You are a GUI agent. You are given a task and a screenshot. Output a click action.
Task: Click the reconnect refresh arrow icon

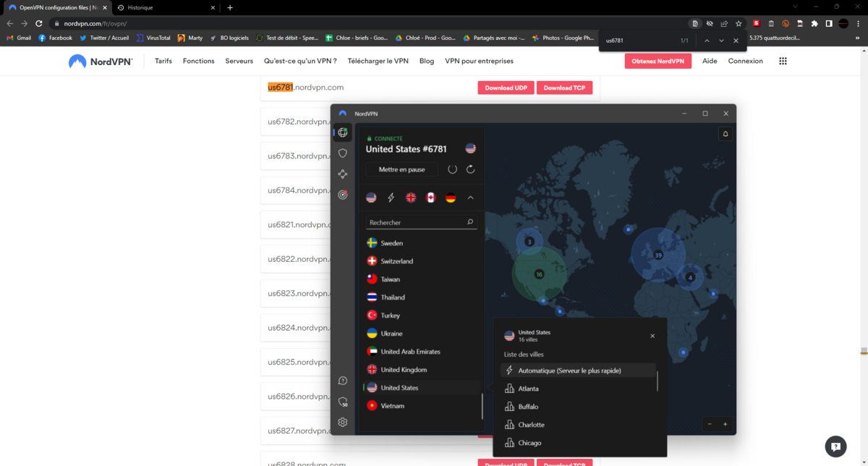(470, 169)
